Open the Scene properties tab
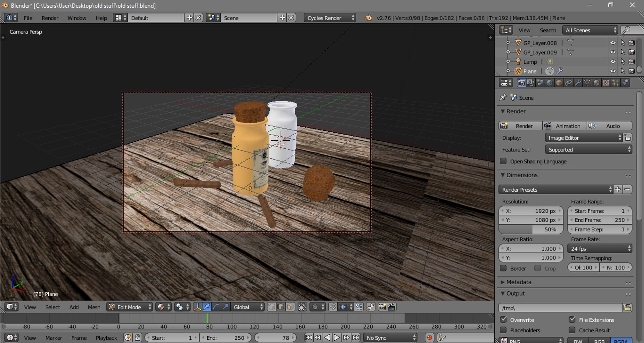Viewport: 644px width, 343px height. pos(540,83)
